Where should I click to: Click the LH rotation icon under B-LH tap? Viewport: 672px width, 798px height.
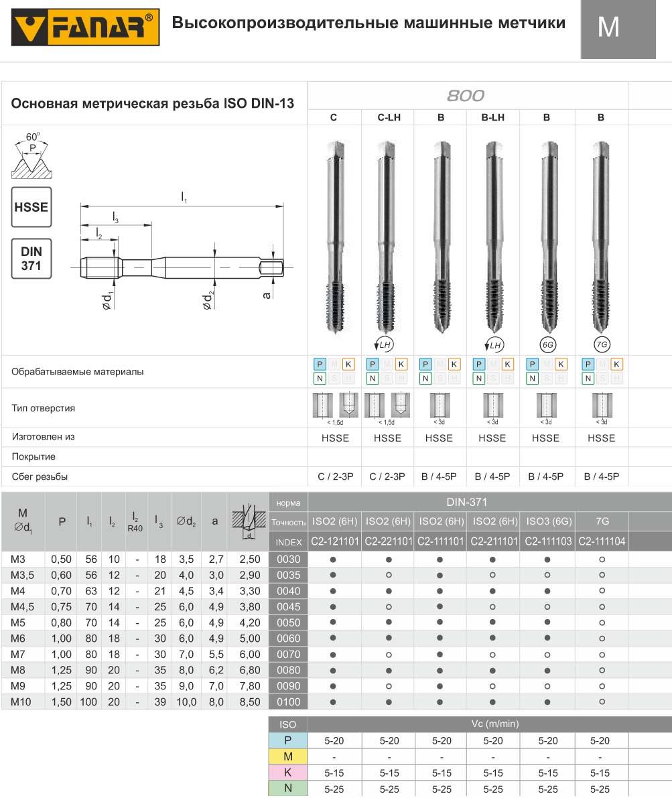494,345
